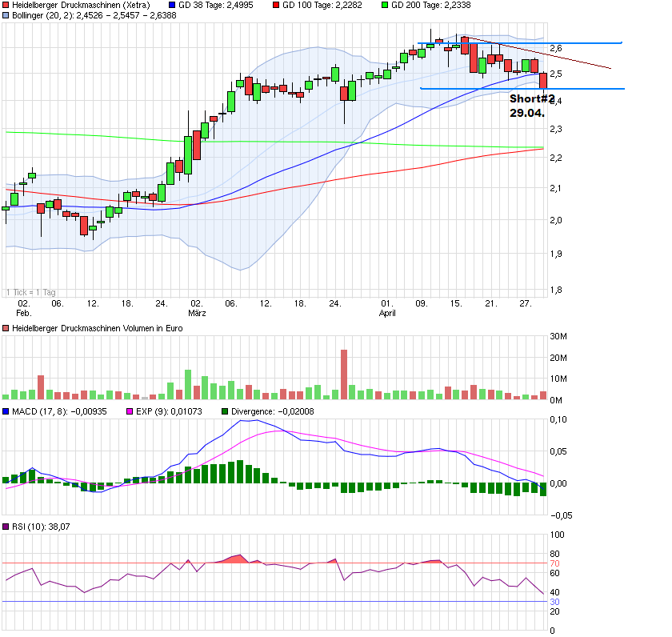
Task: Click the blue 30 RSI threshold label
Action: (x=555, y=602)
